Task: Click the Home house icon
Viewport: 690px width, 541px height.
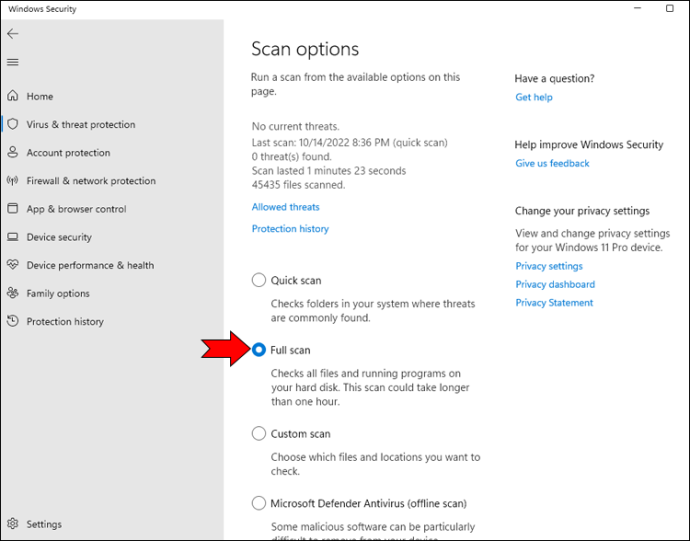Action: (x=13, y=96)
